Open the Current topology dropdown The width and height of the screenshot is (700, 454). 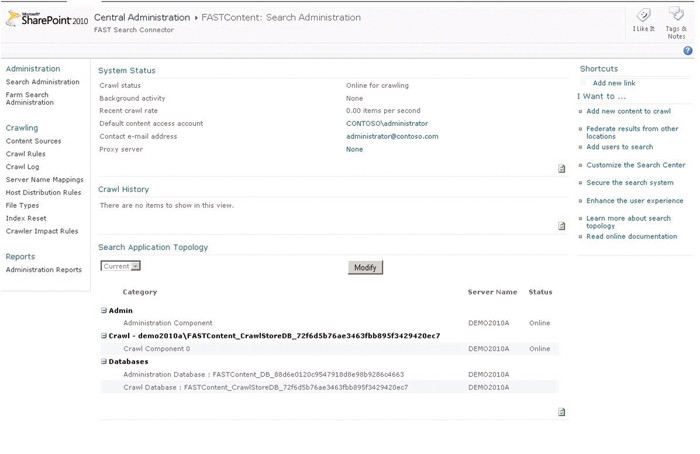[121, 266]
